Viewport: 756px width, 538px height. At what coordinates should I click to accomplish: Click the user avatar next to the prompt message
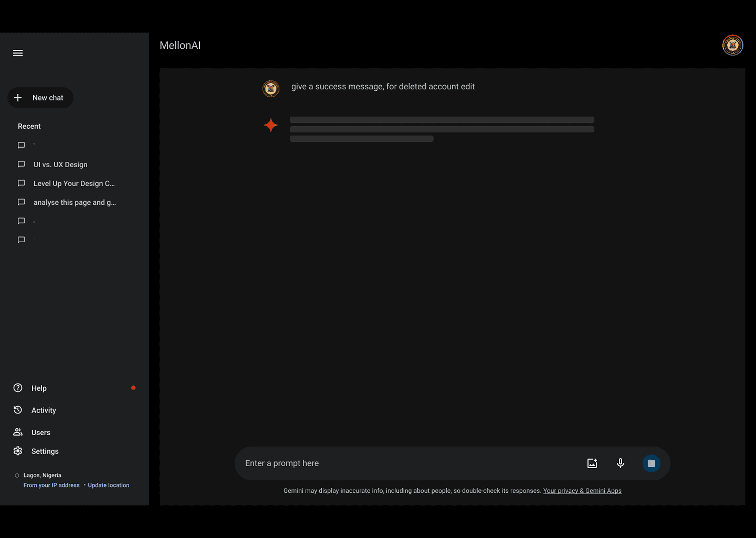click(271, 89)
